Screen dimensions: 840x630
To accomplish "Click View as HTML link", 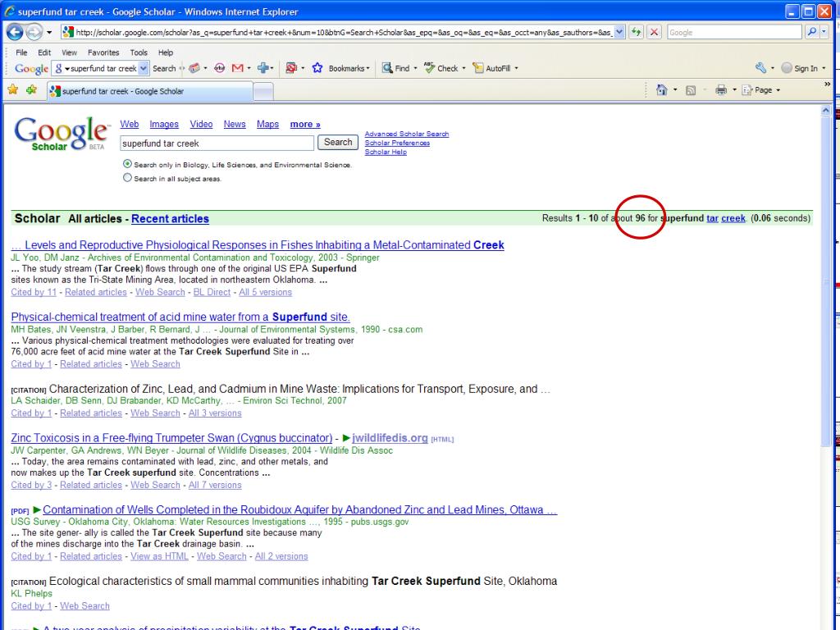I will click(159, 556).
